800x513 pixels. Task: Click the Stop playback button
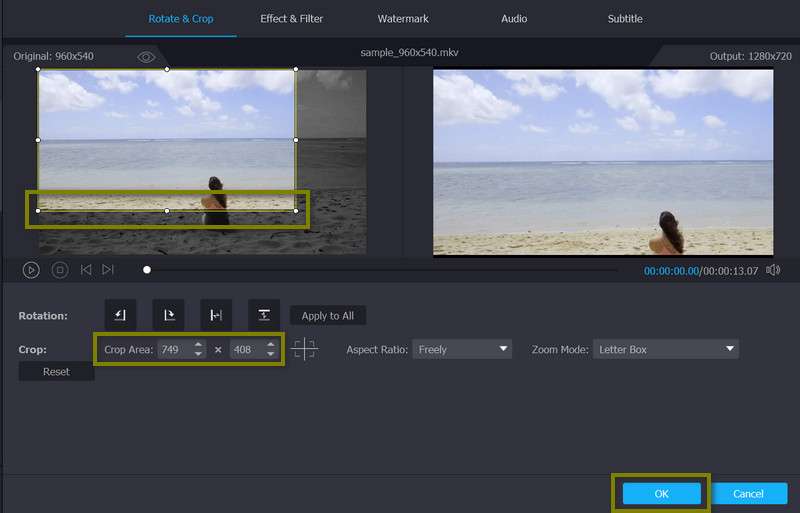(59, 270)
